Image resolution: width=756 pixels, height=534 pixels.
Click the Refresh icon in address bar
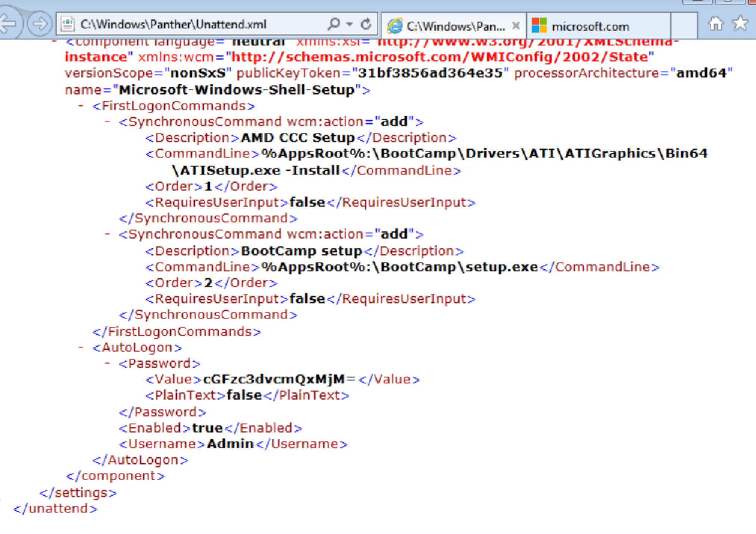(x=366, y=24)
